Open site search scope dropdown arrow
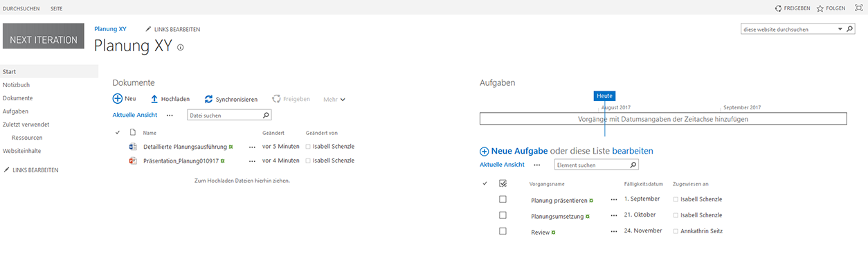868x254 pixels. [x=841, y=30]
